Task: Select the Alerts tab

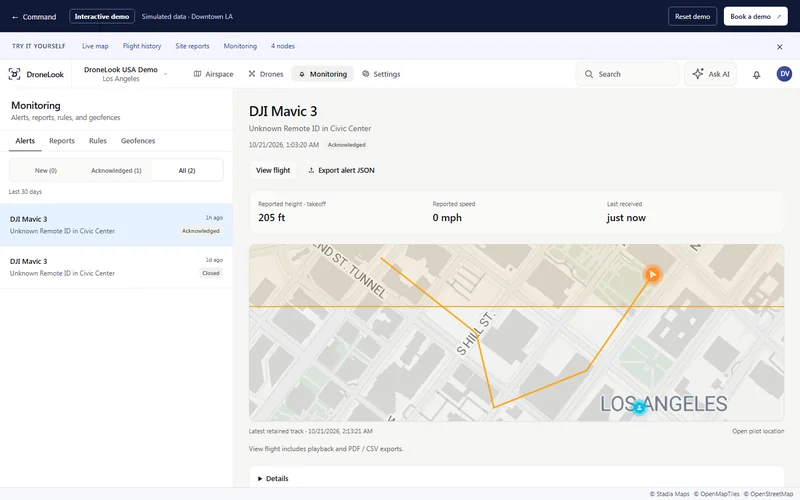Action: point(25,141)
